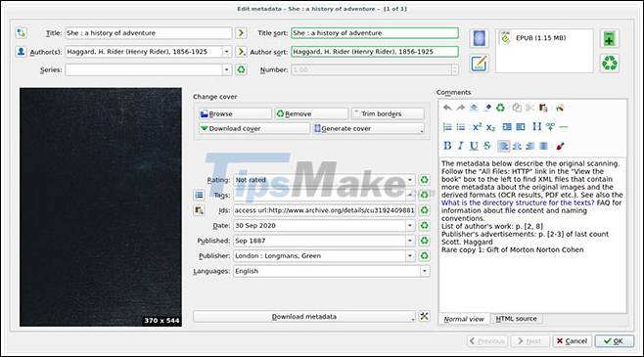Switch to the HTML source tab

click(516, 319)
